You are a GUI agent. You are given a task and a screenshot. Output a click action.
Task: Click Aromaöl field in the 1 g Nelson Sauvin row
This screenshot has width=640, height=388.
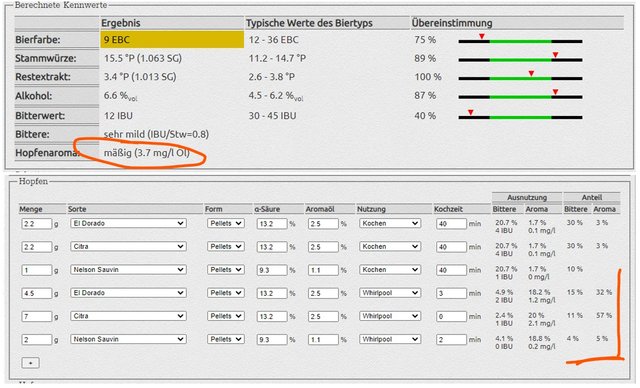(323, 270)
